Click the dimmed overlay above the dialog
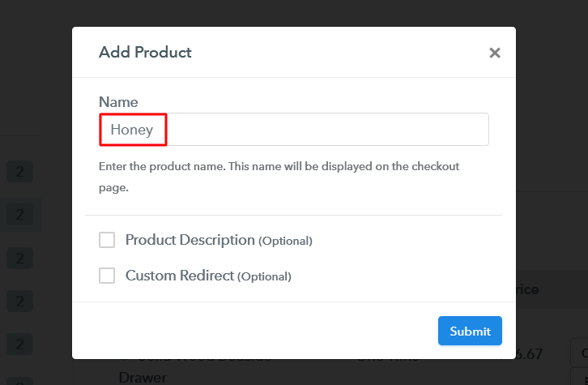This screenshot has width=588, height=385. coord(294,13)
